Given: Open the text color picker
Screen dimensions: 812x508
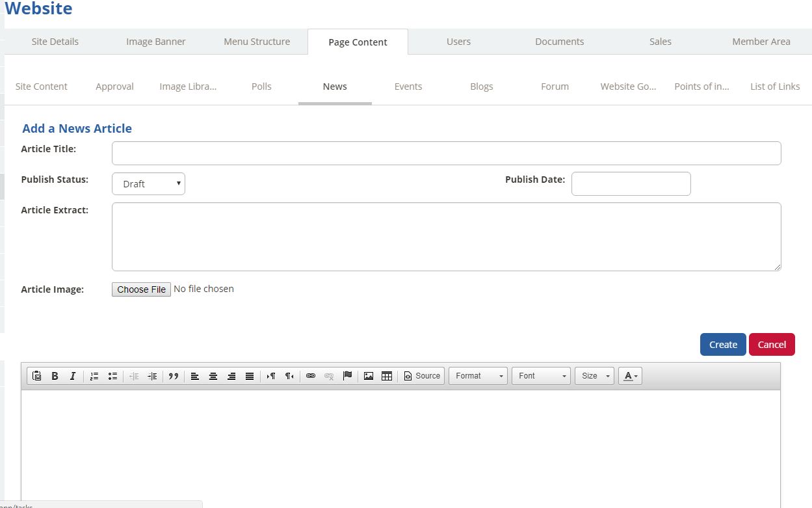Looking at the screenshot, I should (x=630, y=376).
